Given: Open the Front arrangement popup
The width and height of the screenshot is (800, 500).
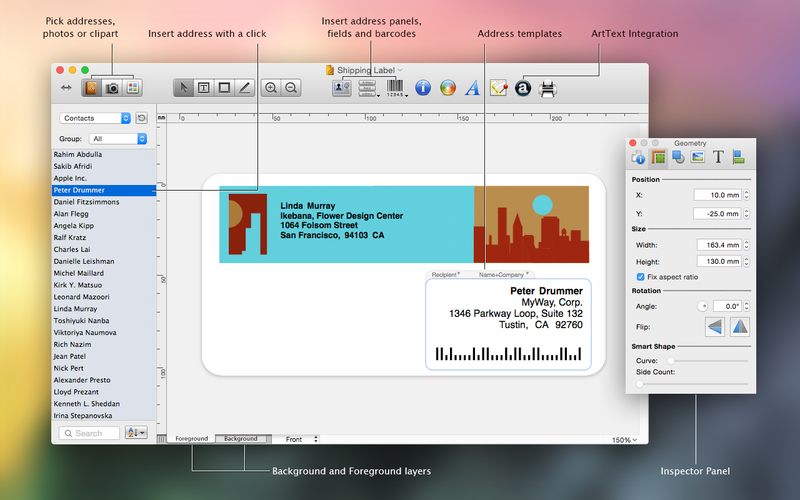Looking at the screenshot, I should tap(300, 439).
